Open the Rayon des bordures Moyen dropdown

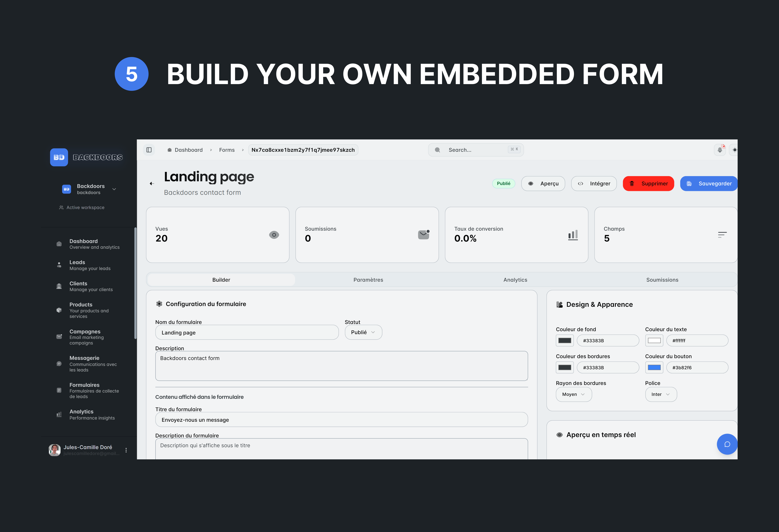click(574, 394)
